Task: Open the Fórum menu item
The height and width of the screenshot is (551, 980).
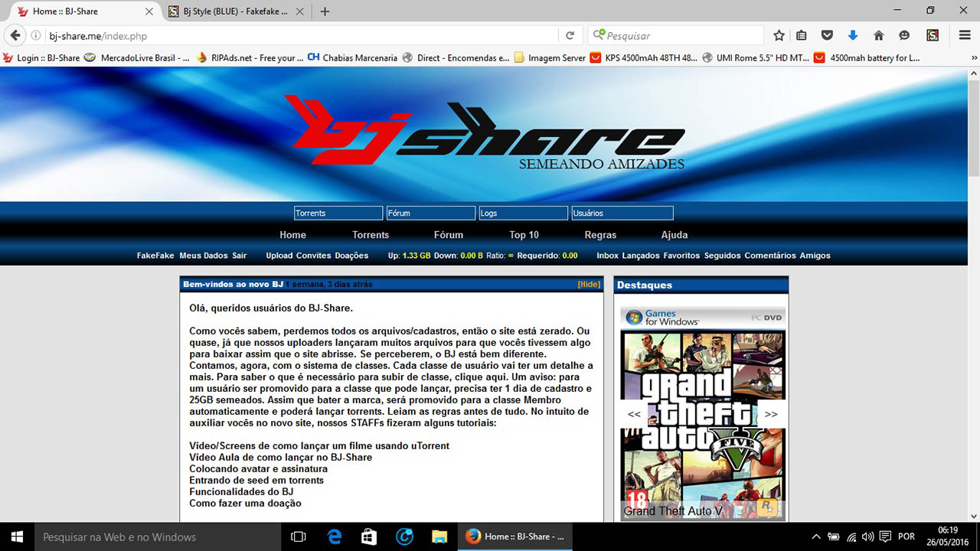Action: tap(449, 235)
